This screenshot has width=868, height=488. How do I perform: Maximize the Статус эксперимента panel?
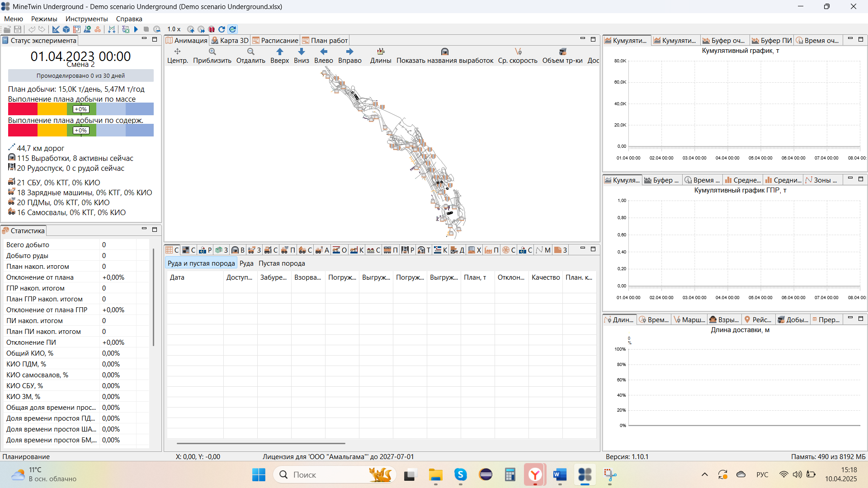coord(155,39)
